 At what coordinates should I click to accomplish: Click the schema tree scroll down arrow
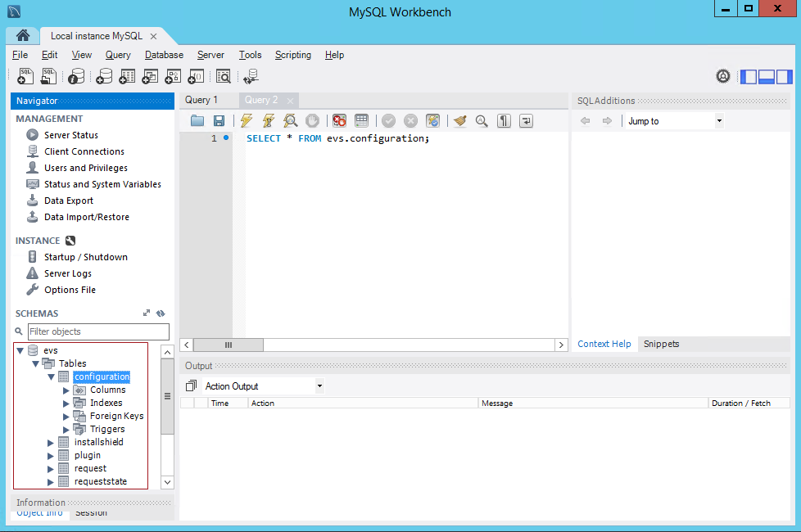coord(167,482)
